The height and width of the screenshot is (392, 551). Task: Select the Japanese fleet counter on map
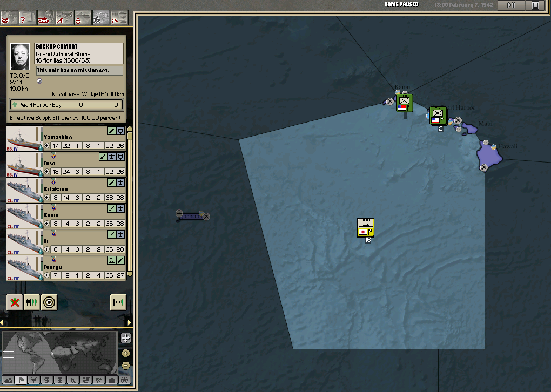click(x=366, y=228)
